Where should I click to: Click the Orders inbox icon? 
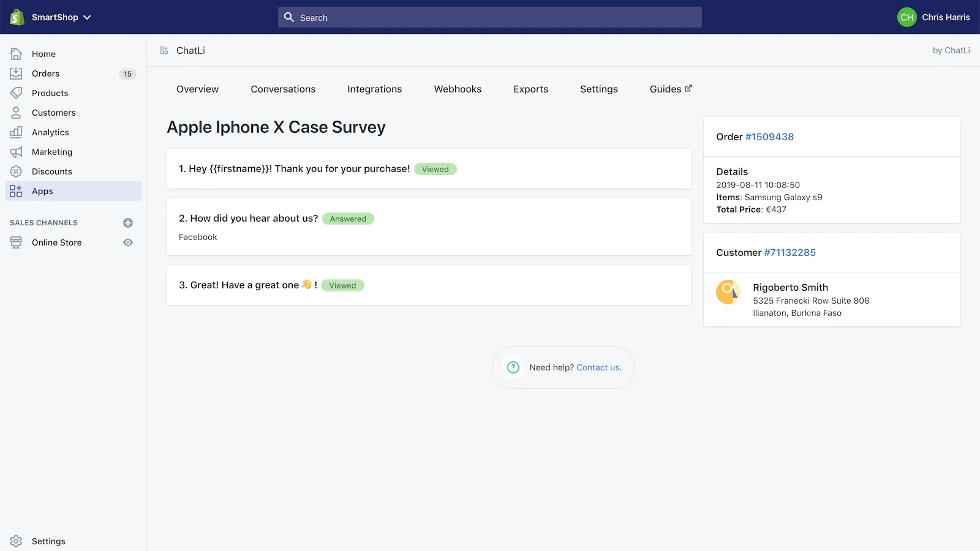point(16,73)
